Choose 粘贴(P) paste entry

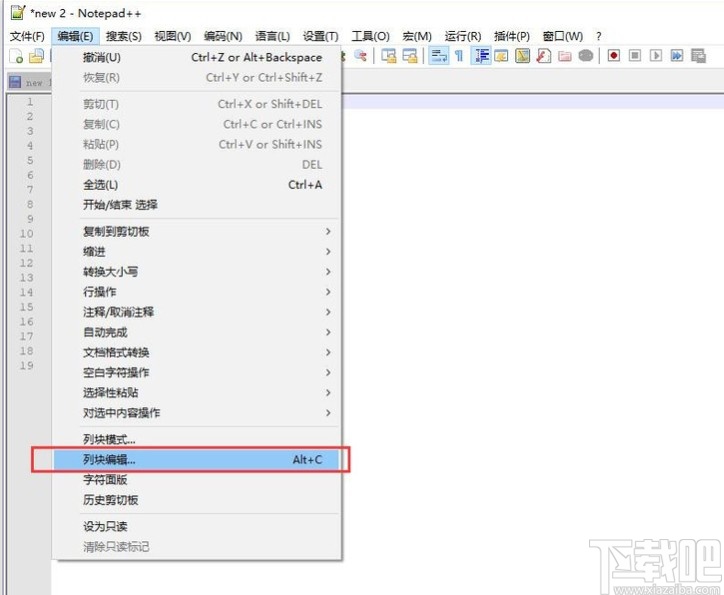point(197,144)
